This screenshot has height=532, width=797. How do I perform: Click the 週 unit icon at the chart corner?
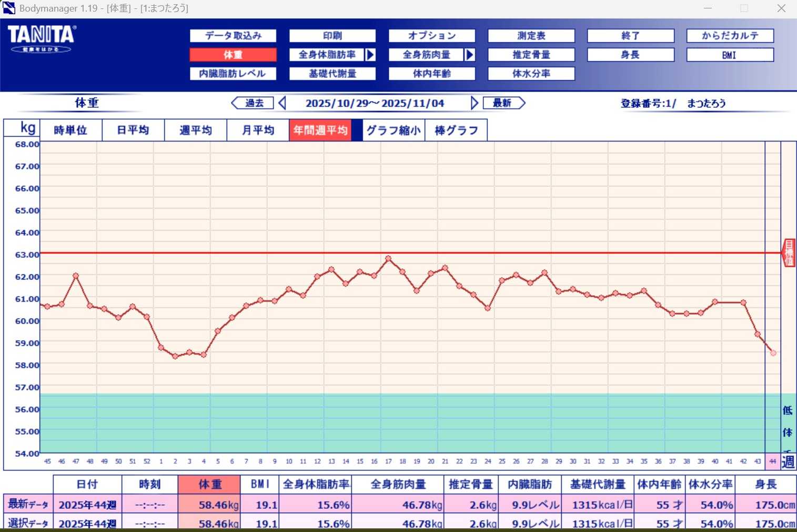pos(788,461)
